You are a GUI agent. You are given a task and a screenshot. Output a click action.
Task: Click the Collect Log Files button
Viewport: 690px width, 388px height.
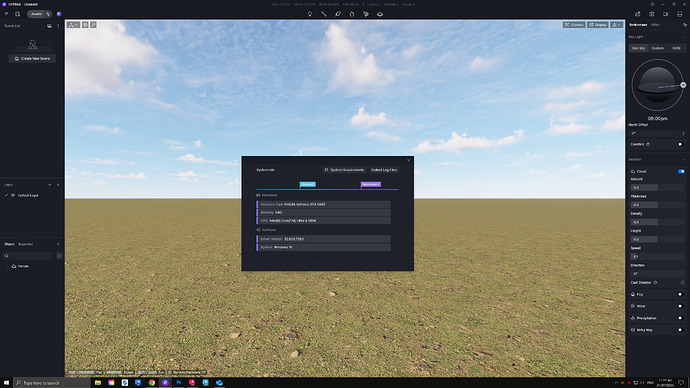384,170
